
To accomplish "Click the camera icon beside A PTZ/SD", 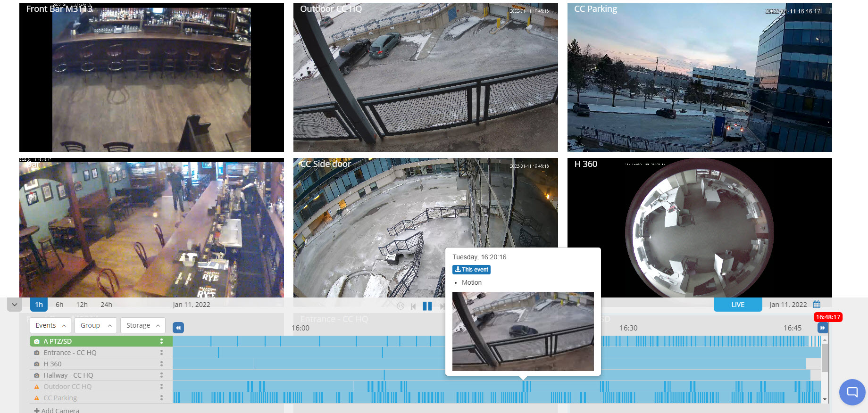I will click(37, 341).
